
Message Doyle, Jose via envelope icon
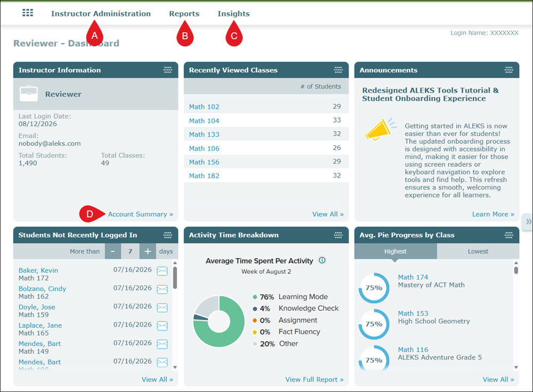click(x=162, y=307)
